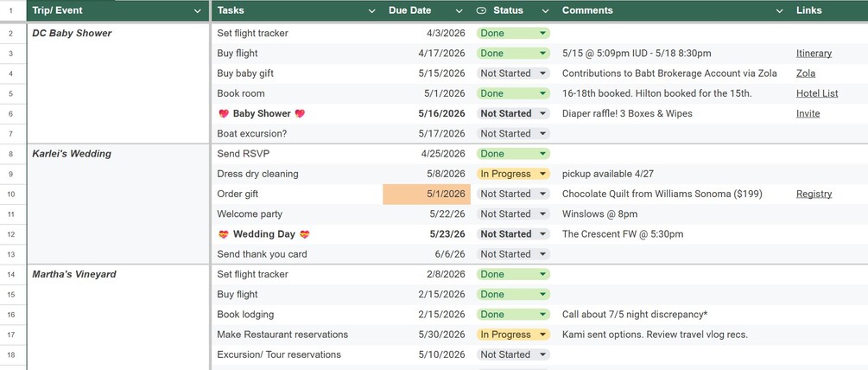Image resolution: width=868 pixels, height=370 pixels.
Task: Select row header 10
Action: (x=11, y=194)
